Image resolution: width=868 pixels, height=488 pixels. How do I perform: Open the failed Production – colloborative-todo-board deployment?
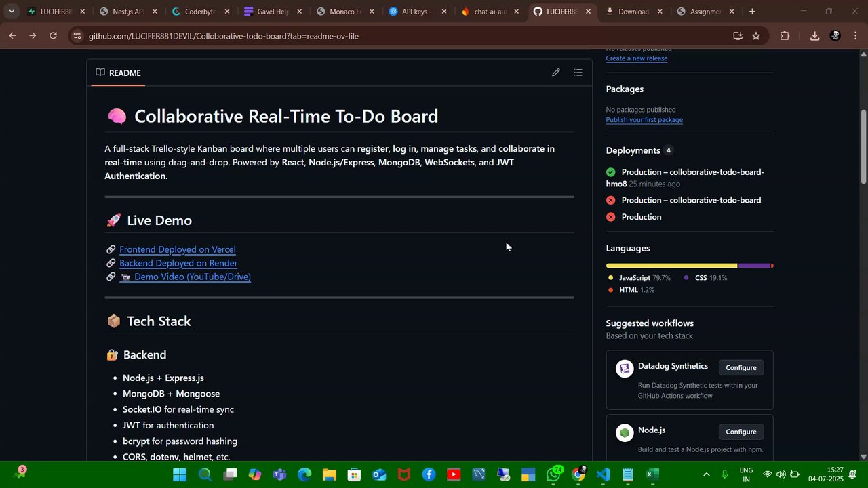click(691, 200)
